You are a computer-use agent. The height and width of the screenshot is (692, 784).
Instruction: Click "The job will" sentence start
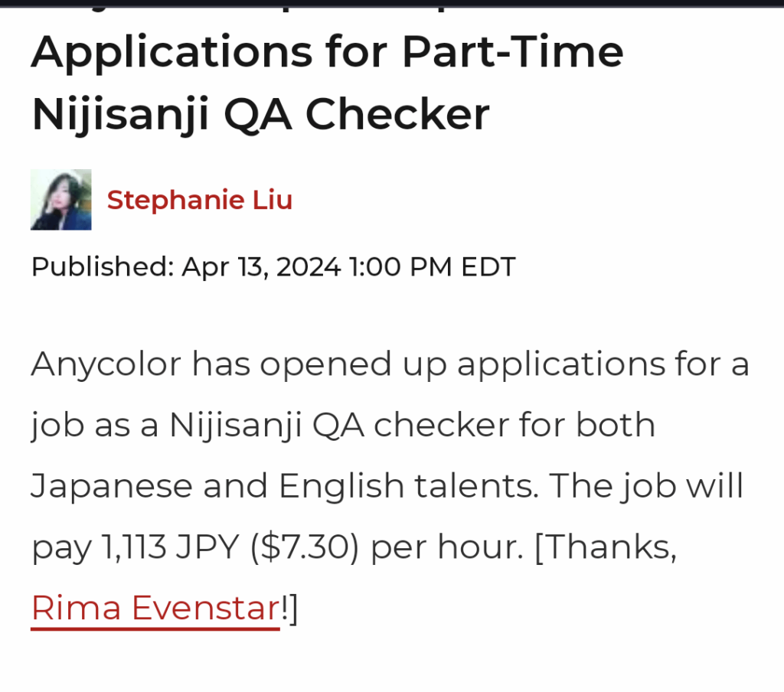[646, 486]
